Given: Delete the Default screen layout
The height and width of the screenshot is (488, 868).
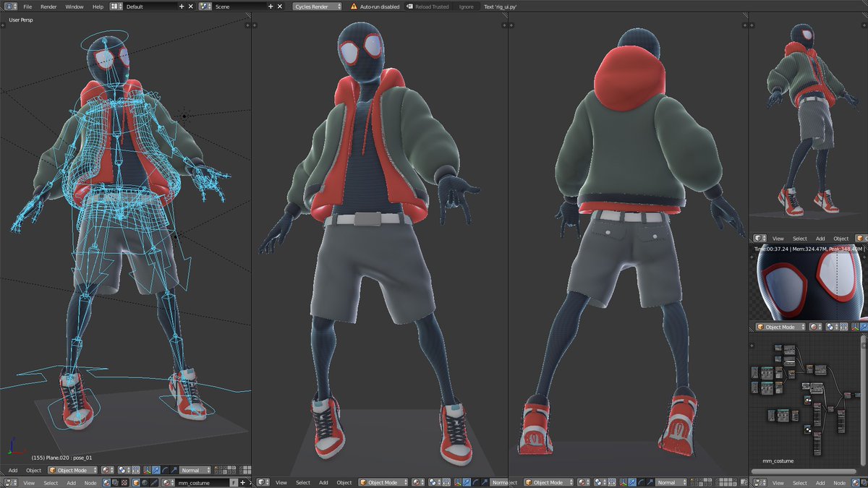Looking at the screenshot, I should click(191, 7).
